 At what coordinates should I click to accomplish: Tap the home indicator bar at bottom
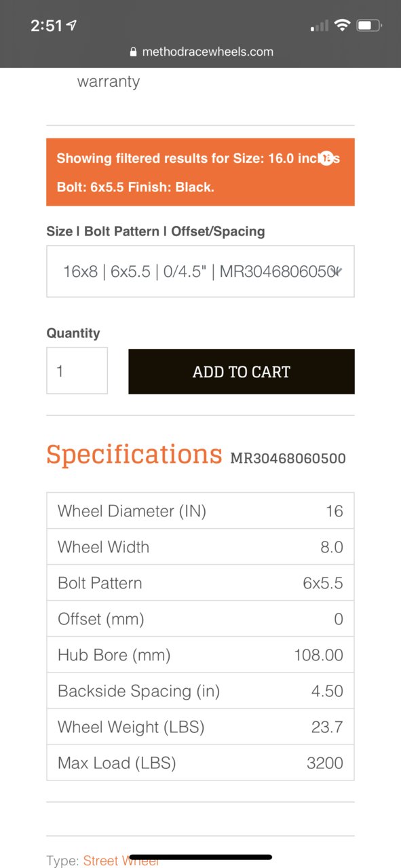click(x=200, y=857)
